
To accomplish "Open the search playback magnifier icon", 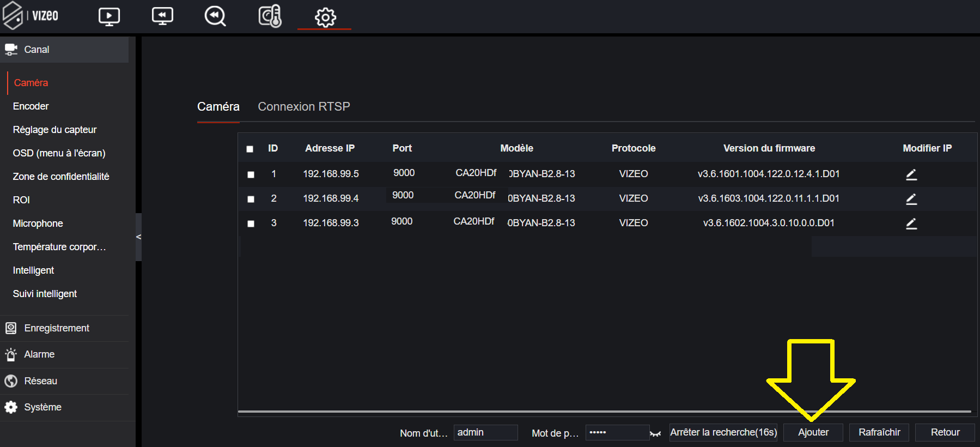I will coord(215,16).
